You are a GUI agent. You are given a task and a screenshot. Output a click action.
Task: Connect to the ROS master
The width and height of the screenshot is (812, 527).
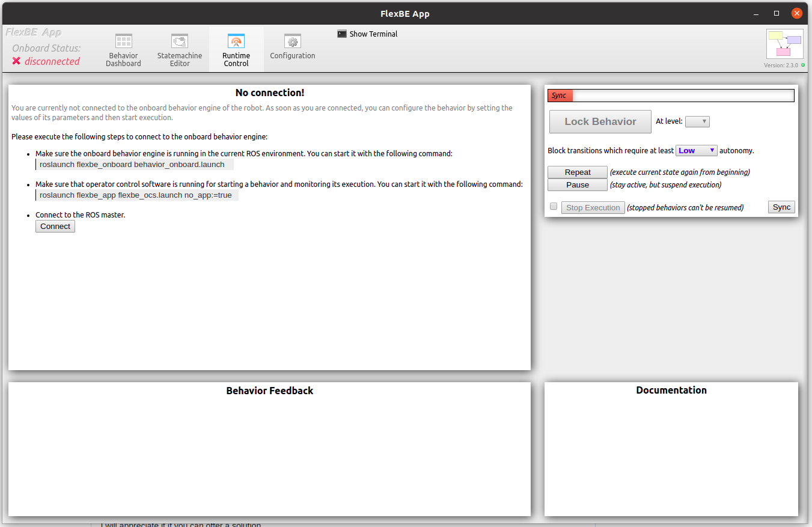point(55,226)
